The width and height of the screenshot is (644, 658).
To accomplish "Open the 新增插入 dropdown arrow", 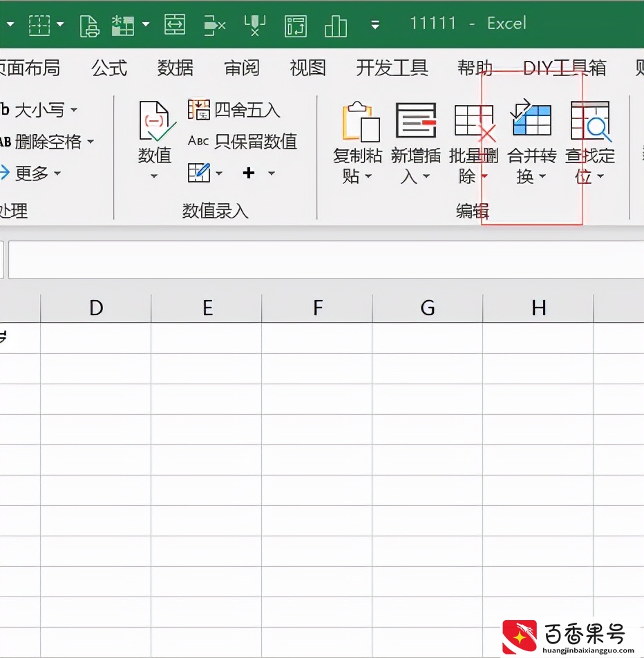I will pos(426,176).
